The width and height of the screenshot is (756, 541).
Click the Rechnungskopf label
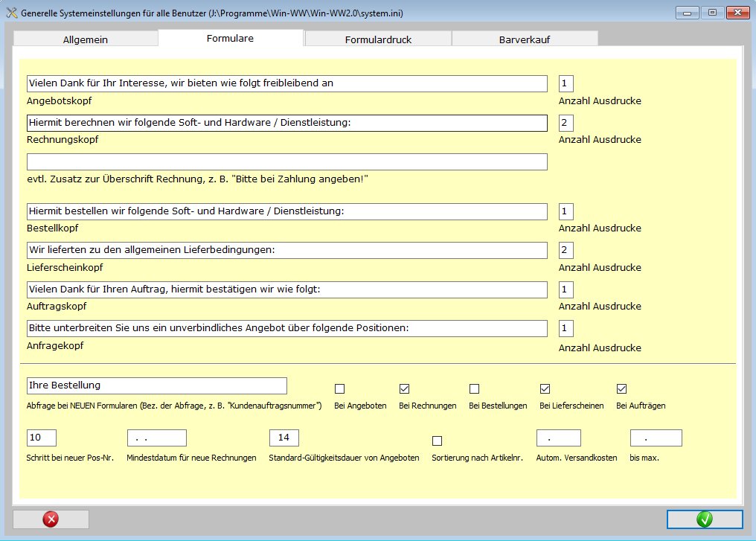(63, 139)
